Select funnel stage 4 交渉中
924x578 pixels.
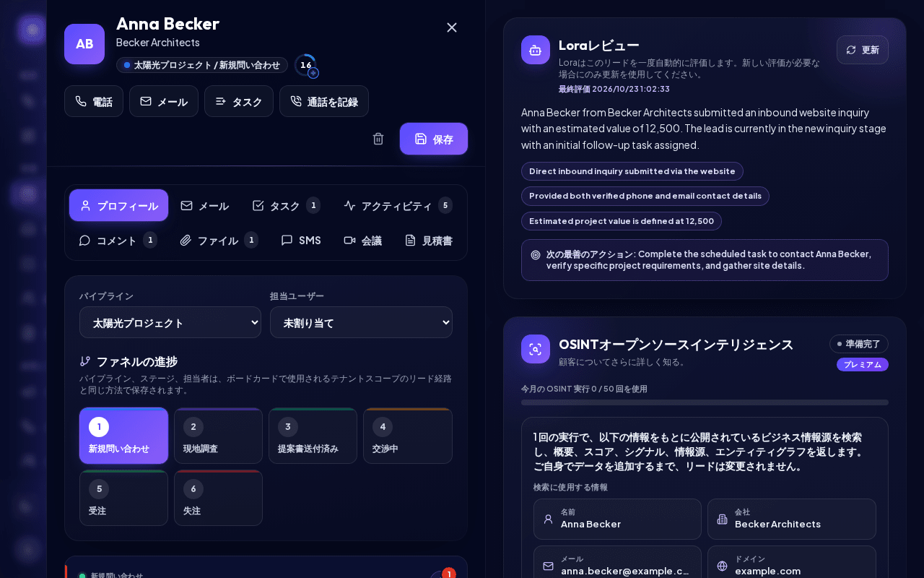click(408, 436)
